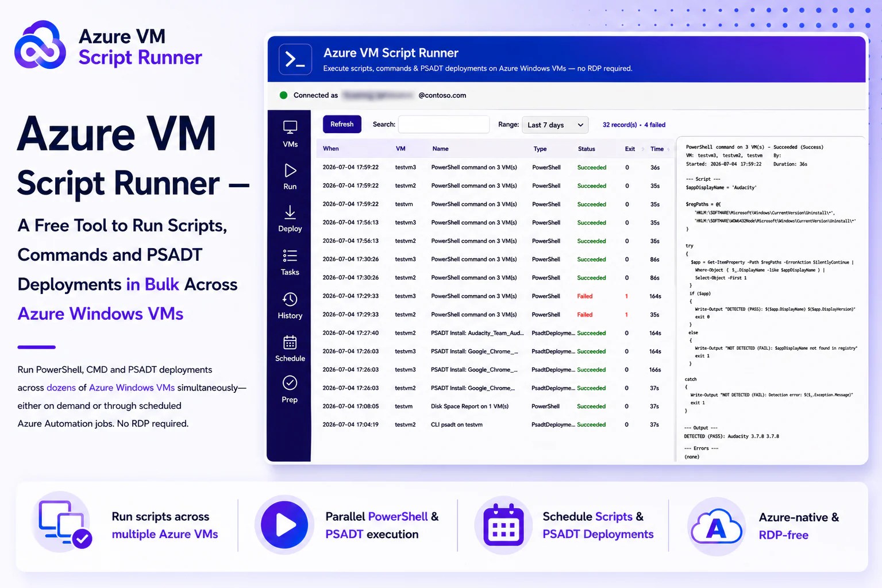Click timestamp '2026-07-04 17:27:40'
The image size is (882, 588).
[x=351, y=333]
